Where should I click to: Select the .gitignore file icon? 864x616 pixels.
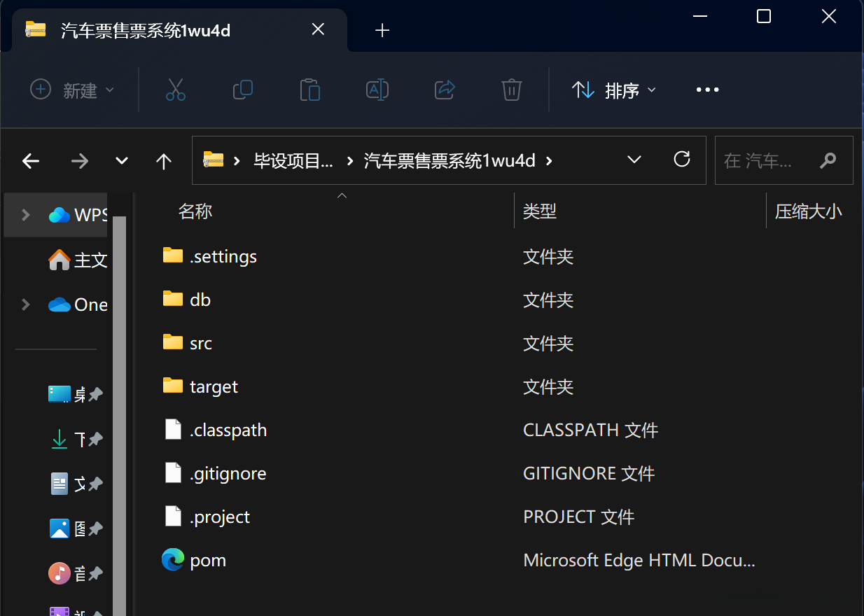(173, 472)
